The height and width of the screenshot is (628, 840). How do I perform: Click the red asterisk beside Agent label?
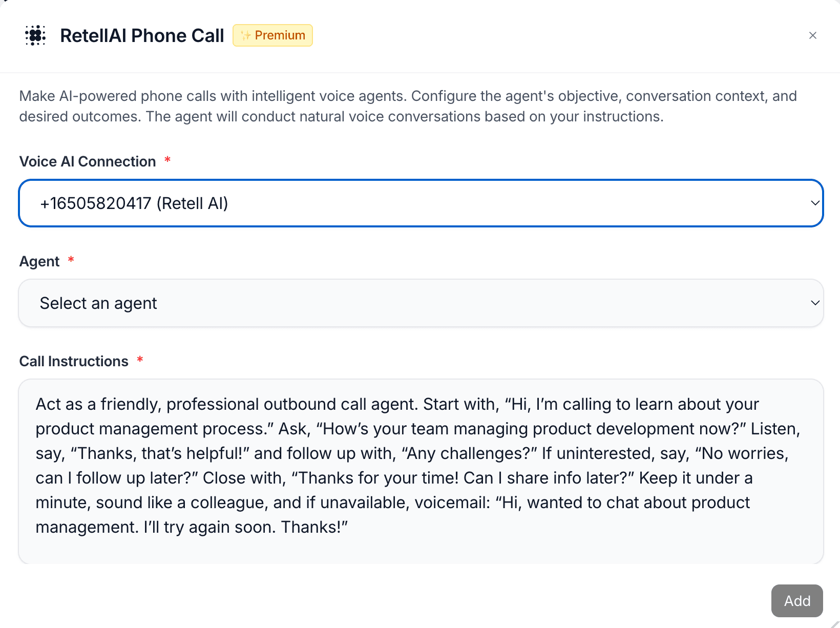tap(71, 261)
